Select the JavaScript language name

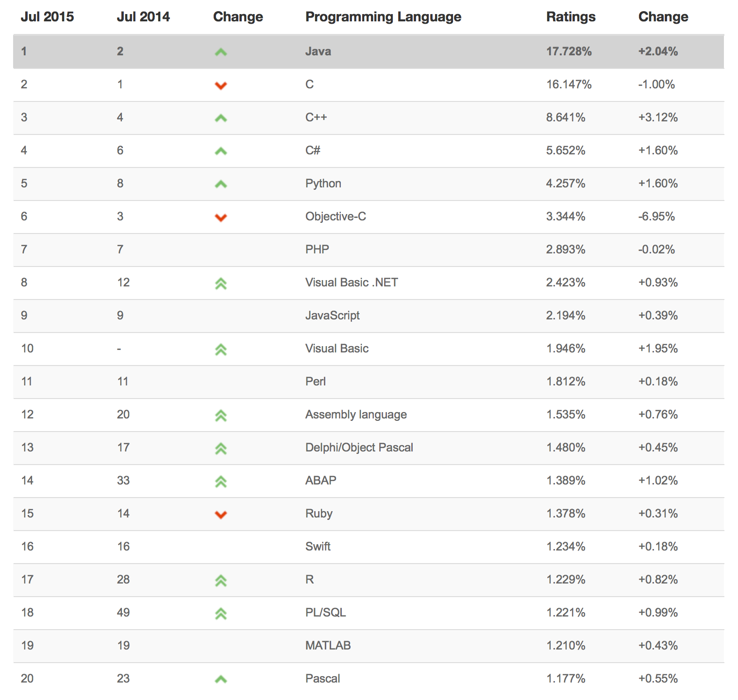[333, 316]
